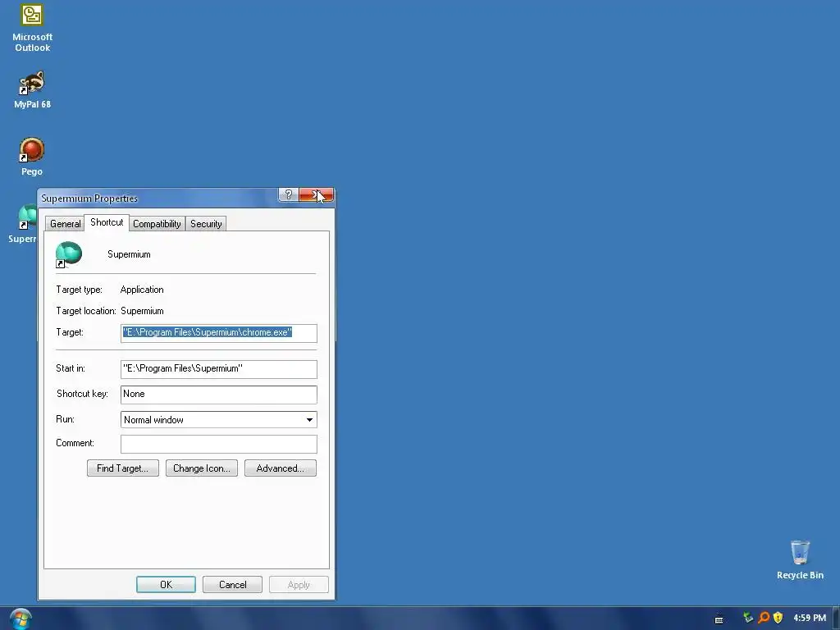Click into the Target path field
Screen dimensions: 840x630
pos(218,333)
